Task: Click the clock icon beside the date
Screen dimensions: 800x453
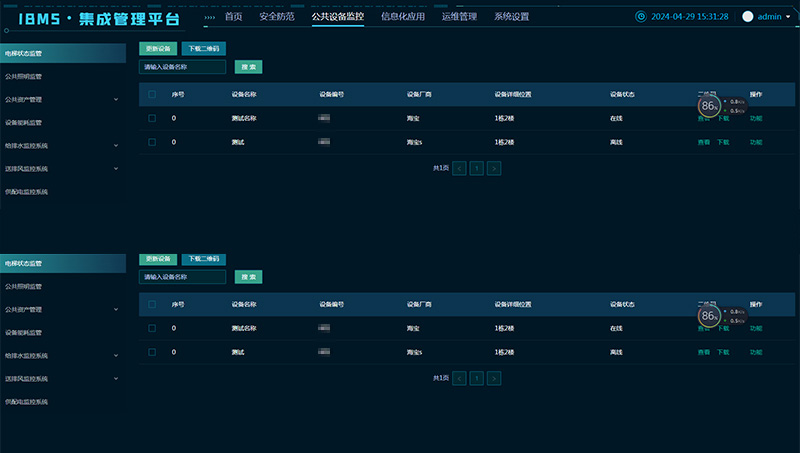Action: (641, 17)
